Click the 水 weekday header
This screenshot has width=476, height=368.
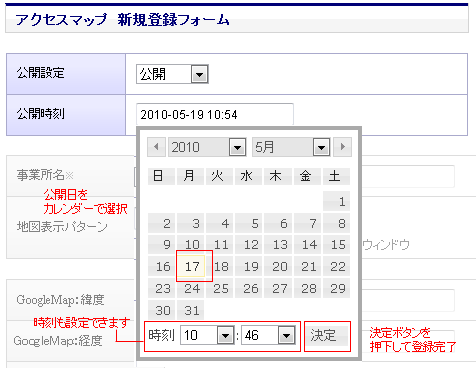coord(249,176)
